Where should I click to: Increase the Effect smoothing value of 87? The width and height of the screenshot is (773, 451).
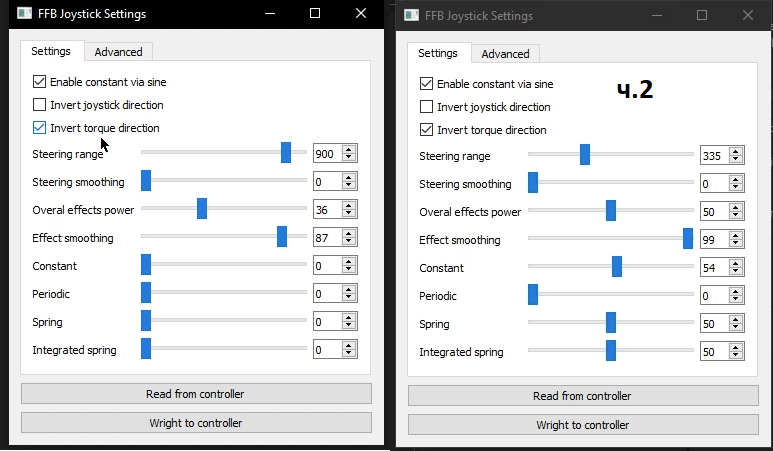(x=348, y=234)
